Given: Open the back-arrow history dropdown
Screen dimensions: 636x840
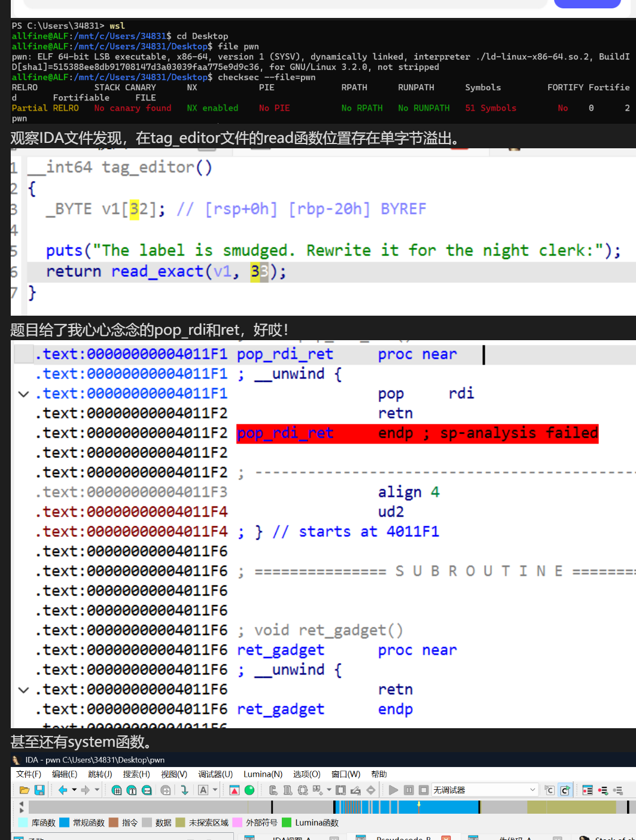Looking at the screenshot, I should [x=74, y=790].
